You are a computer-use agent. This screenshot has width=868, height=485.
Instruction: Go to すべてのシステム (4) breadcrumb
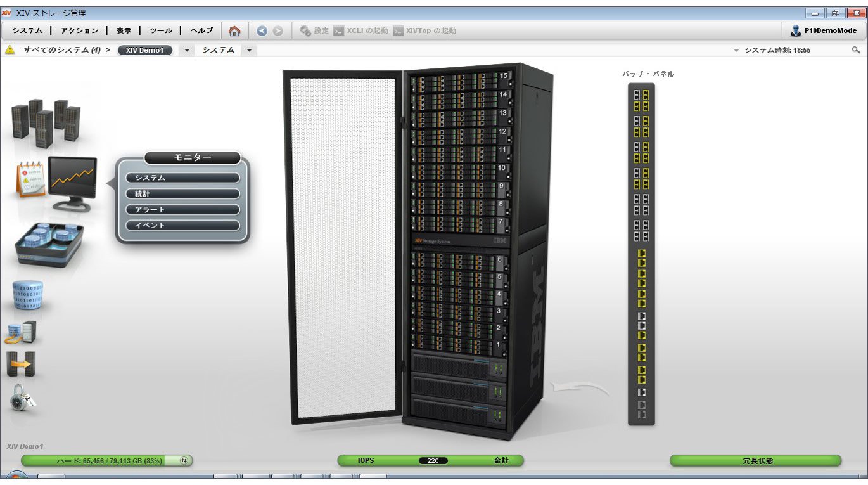coord(62,50)
